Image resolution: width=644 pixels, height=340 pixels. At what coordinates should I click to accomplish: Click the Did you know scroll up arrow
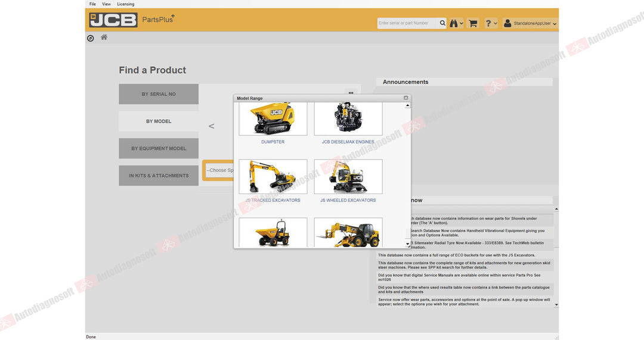(556, 209)
